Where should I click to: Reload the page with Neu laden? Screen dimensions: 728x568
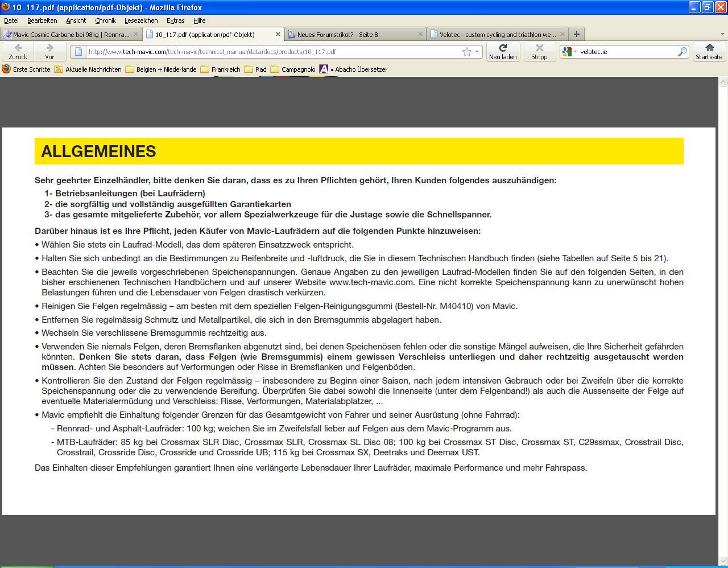coord(503,51)
